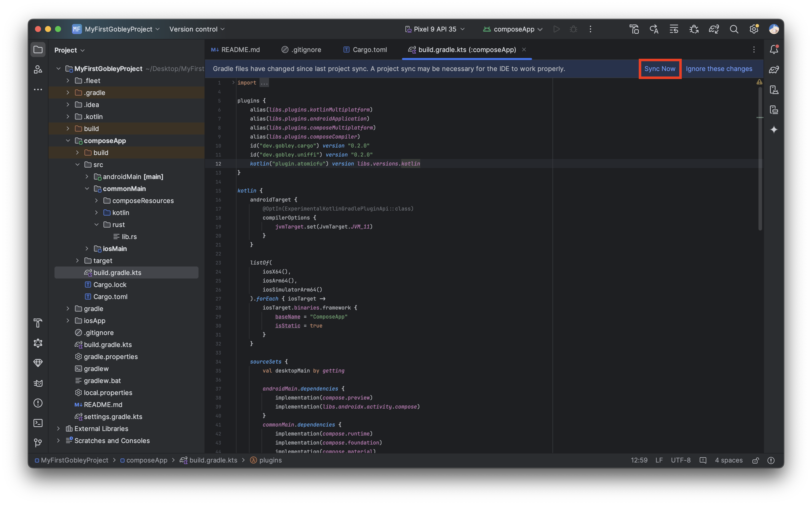The height and width of the screenshot is (505, 812).
Task: Expand the .gradle folder
Action: [x=68, y=92]
